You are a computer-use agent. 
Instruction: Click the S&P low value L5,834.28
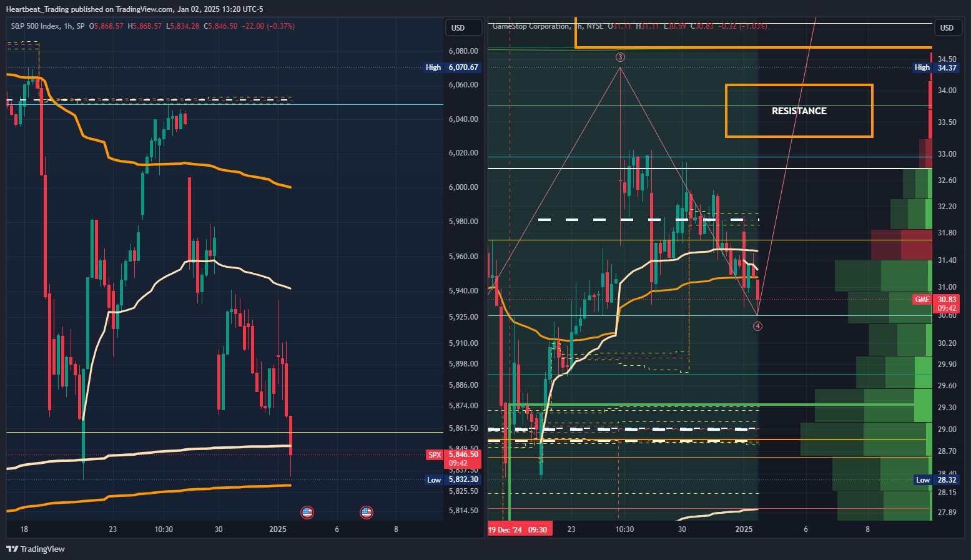(x=182, y=26)
